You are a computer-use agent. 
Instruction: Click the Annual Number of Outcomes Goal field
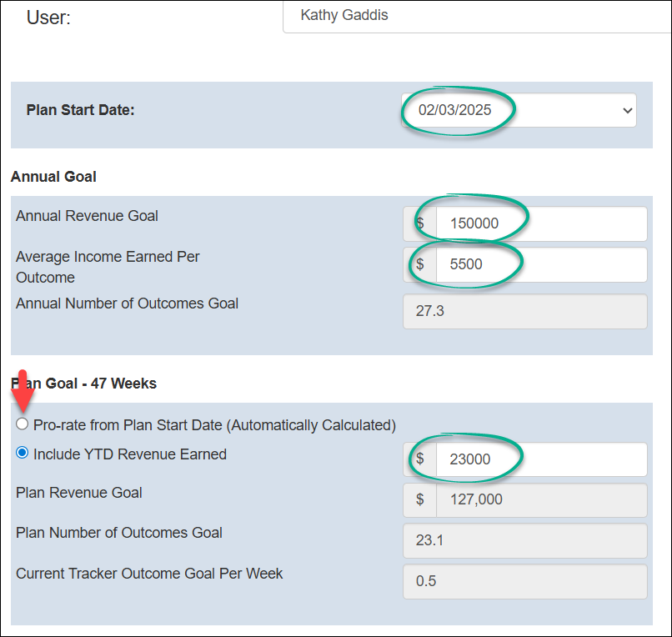coord(524,311)
